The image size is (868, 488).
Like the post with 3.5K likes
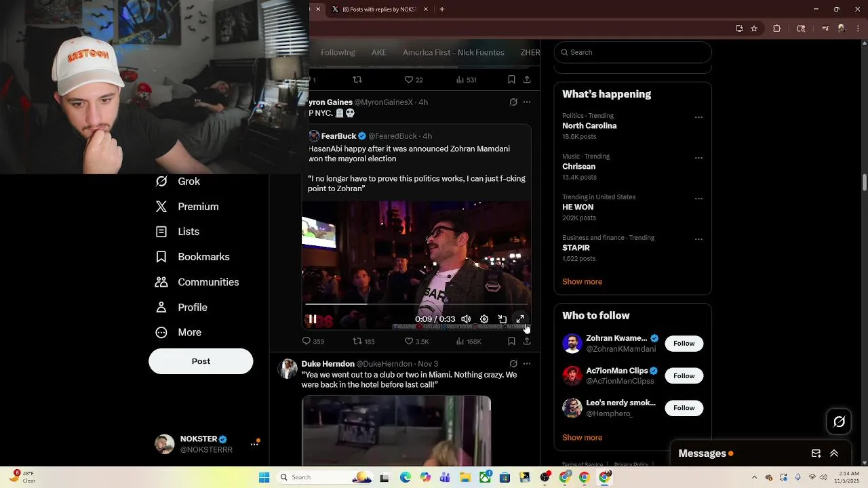(x=416, y=342)
